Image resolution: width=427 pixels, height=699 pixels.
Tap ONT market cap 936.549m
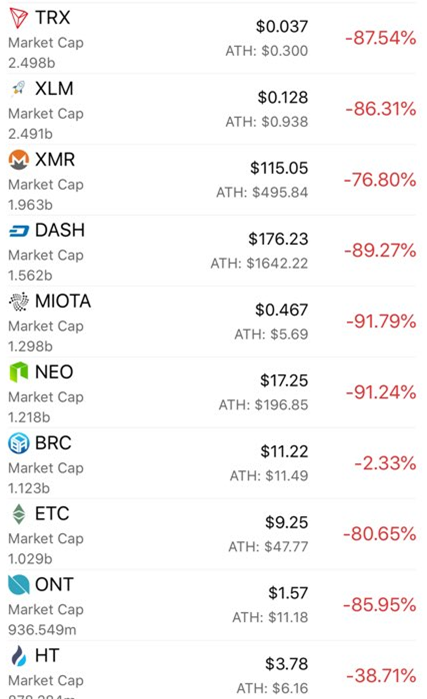pos(42,630)
